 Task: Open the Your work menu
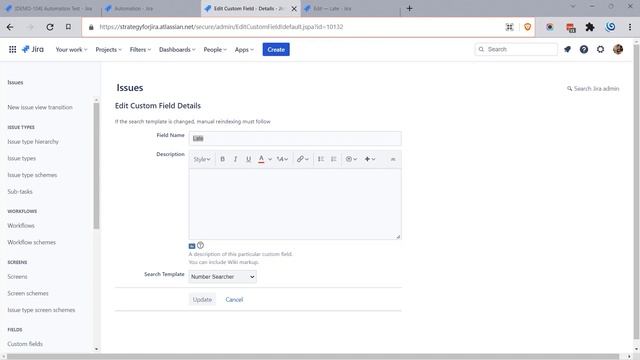[71, 49]
